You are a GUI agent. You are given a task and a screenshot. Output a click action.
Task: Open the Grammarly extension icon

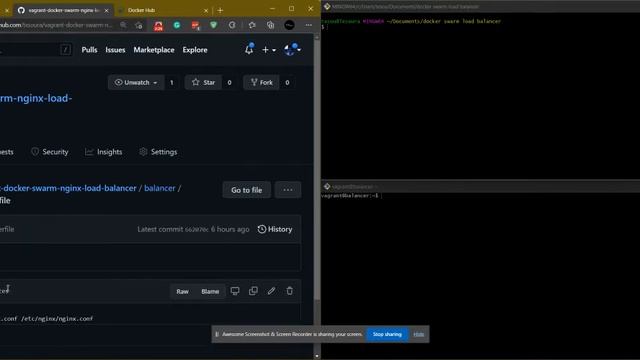point(177,25)
